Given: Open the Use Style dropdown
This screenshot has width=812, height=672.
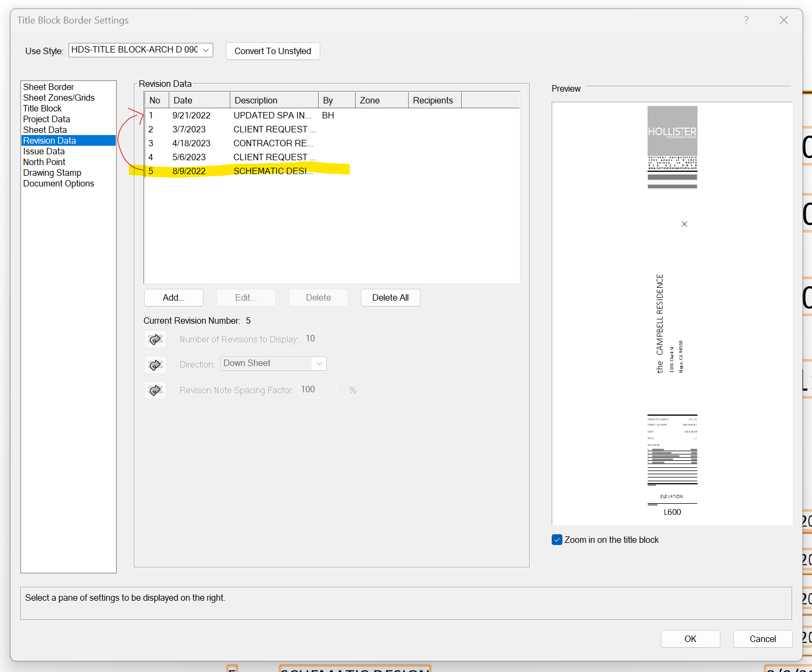Looking at the screenshot, I should (206, 49).
